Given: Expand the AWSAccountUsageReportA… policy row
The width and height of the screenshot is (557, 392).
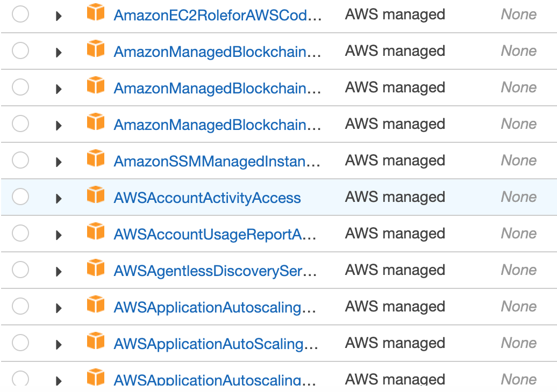Looking at the screenshot, I should tap(59, 235).
